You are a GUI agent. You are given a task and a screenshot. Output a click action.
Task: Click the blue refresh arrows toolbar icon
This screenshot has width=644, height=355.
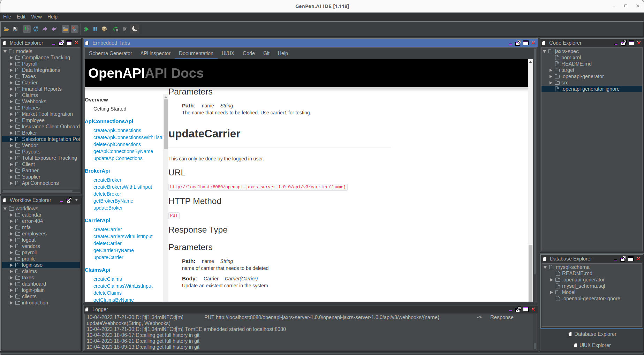[x=36, y=29]
